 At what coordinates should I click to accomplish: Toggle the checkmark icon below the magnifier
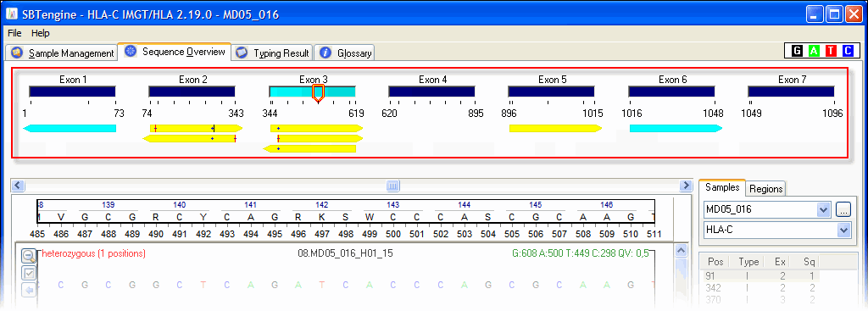[28, 273]
